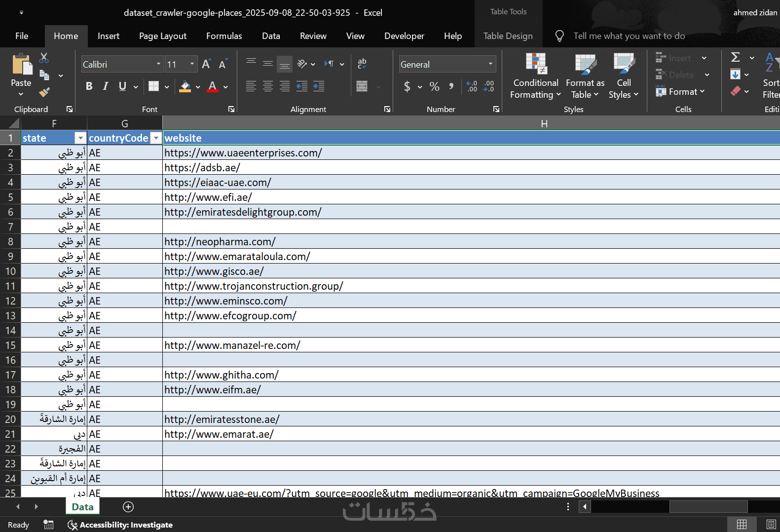780x532 pixels.
Task: Switch to the Data ribbon tab
Action: 271,36
